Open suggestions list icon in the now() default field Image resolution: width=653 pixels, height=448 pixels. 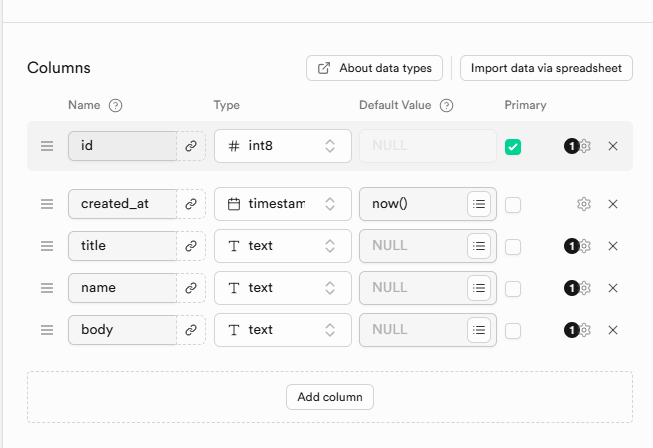(479, 204)
